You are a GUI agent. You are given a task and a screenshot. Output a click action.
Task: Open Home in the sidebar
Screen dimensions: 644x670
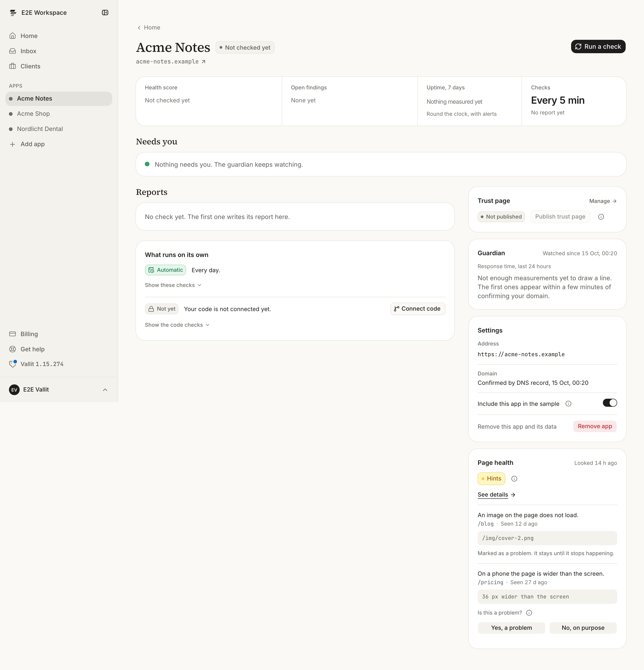pos(59,36)
